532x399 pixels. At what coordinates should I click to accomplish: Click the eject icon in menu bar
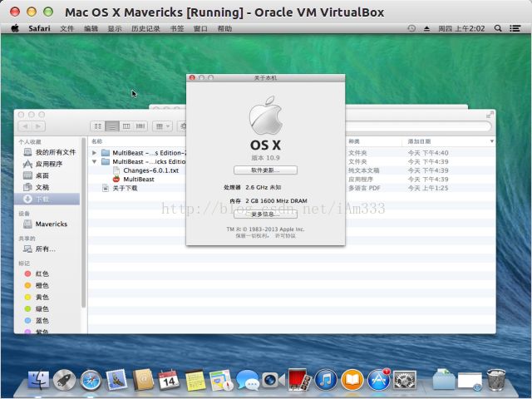(x=426, y=29)
